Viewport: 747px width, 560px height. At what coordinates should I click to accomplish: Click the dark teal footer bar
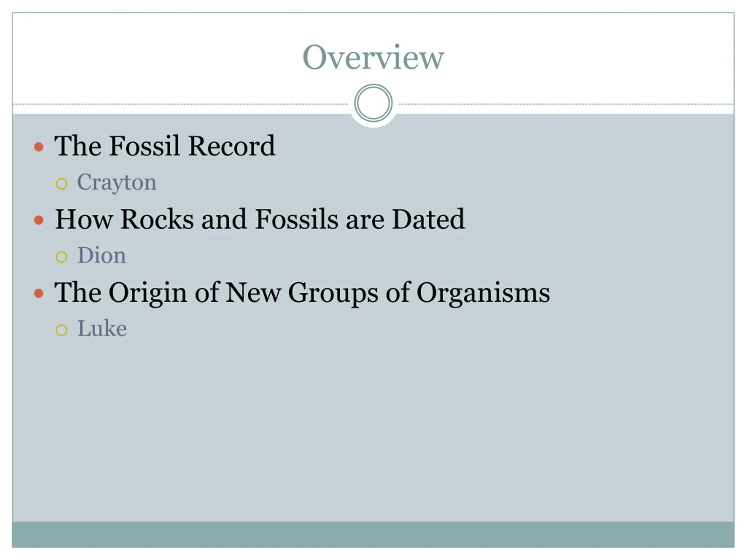[x=373, y=534]
